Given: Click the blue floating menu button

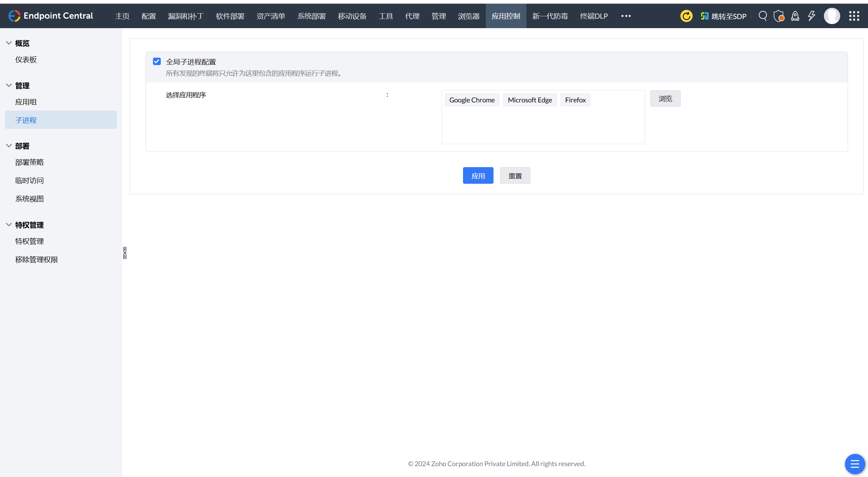Looking at the screenshot, I should (x=854, y=464).
